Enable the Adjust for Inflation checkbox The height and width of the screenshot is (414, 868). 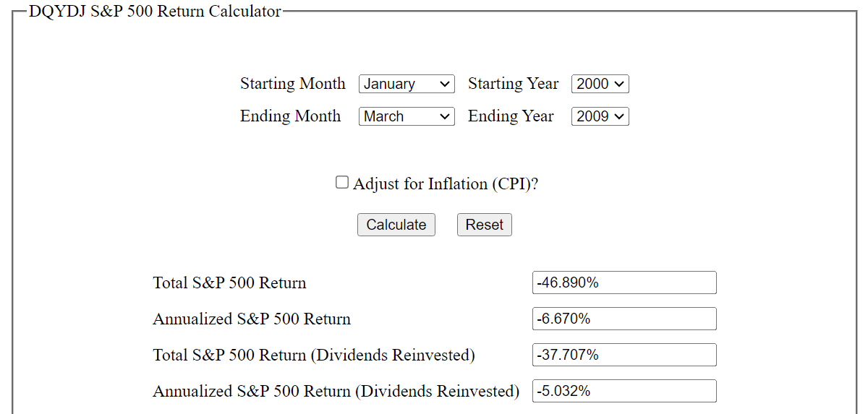pyautogui.click(x=342, y=183)
